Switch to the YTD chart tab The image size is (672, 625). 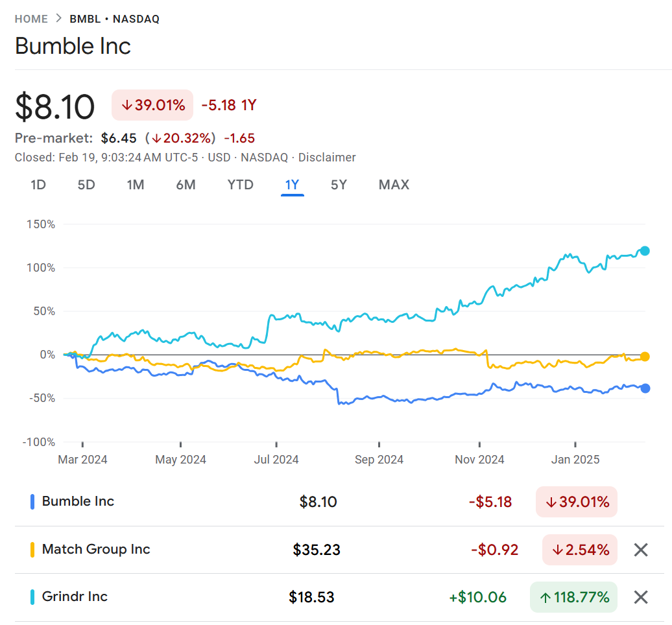point(240,185)
